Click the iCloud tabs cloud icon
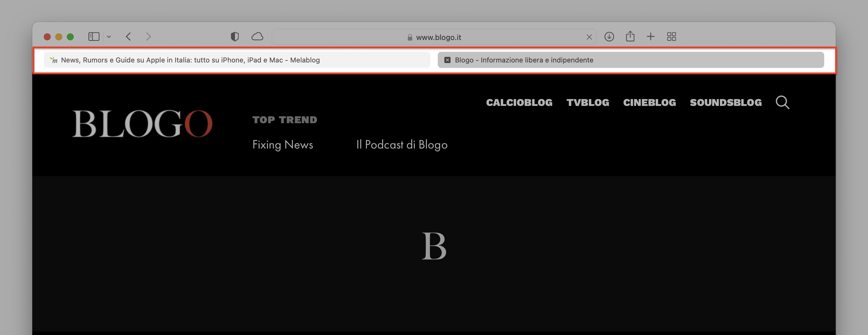 (x=257, y=36)
